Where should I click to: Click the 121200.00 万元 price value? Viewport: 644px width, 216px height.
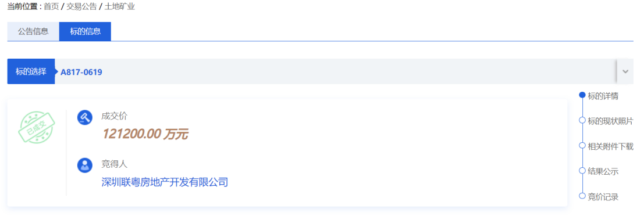pyautogui.click(x=145, y=134)
